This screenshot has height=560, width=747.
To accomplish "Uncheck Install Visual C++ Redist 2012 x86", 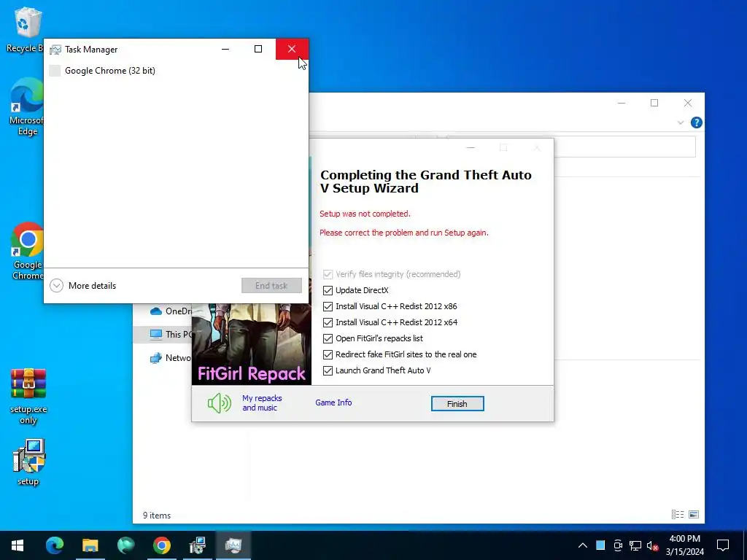I will (328, 306).
